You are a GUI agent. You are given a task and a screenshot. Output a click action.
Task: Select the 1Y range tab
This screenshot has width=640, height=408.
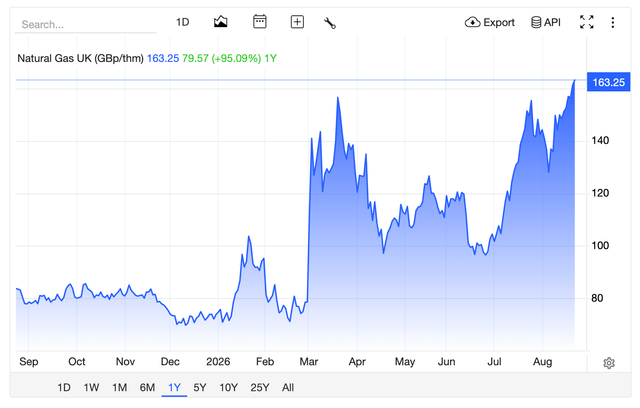click(x=174, y=387)
